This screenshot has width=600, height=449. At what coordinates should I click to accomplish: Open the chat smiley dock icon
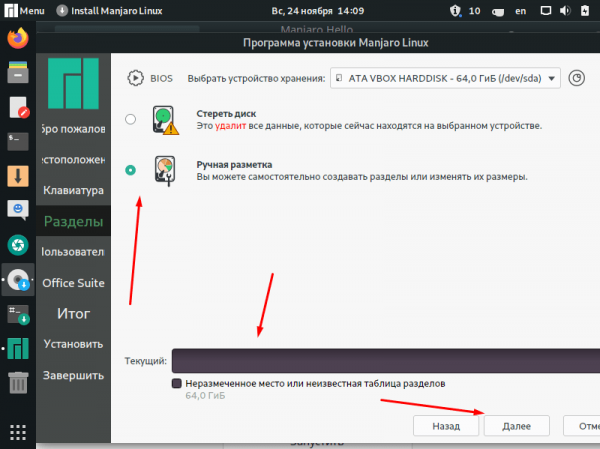(x=18, y=210)
